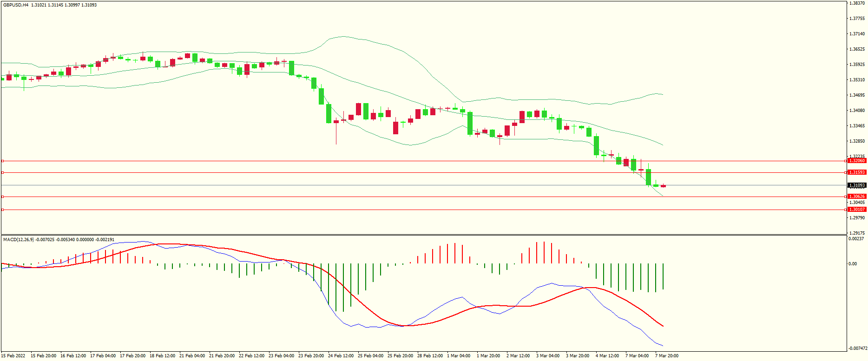Image resolution: width=868 pixels, height=361 pixels.
Task: Click the 3 Mar 04:00 time label
Action: click(x=548, y=356)
